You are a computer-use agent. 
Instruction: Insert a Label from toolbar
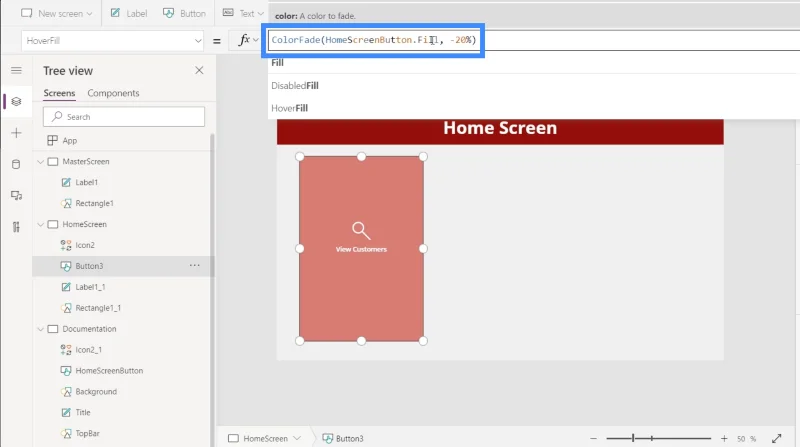coord(129,13)
